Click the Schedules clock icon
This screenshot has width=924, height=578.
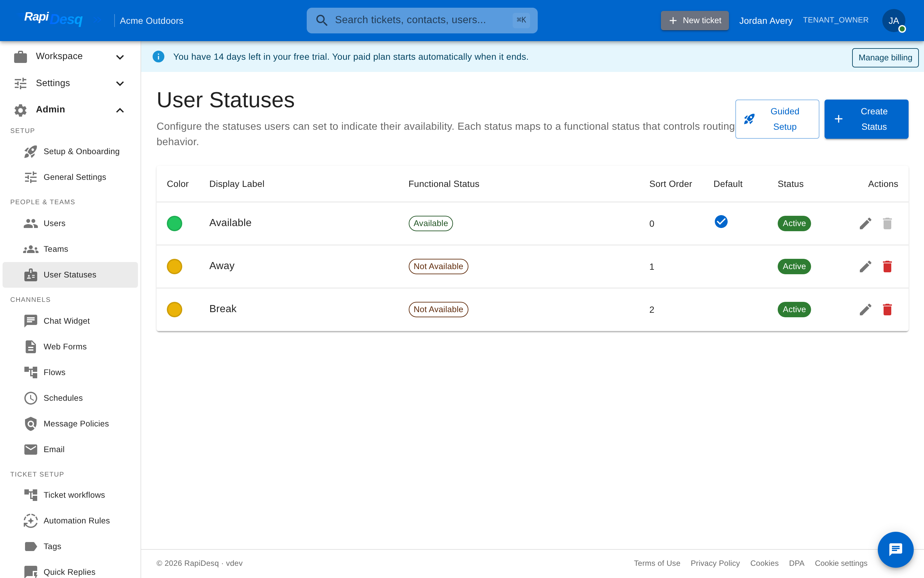pos(30,398)
